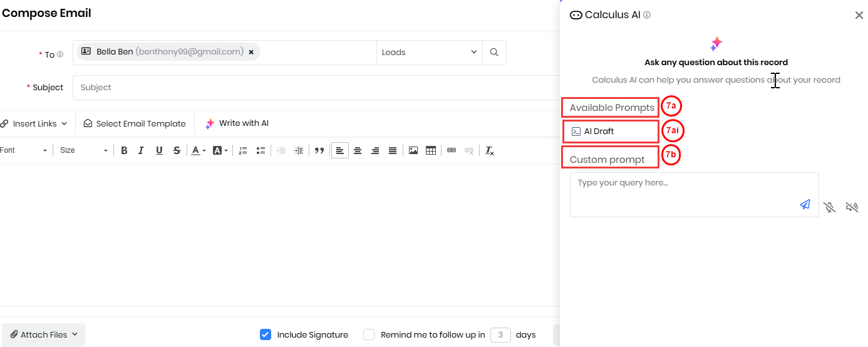Uncheck the Include Signature checkbox
Screen dimensions: 868x347
tap(266, 334)
